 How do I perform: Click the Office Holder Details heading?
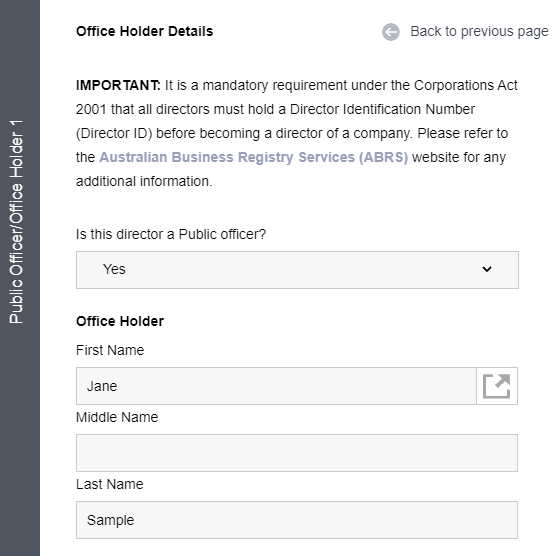(x=145, y=32)
